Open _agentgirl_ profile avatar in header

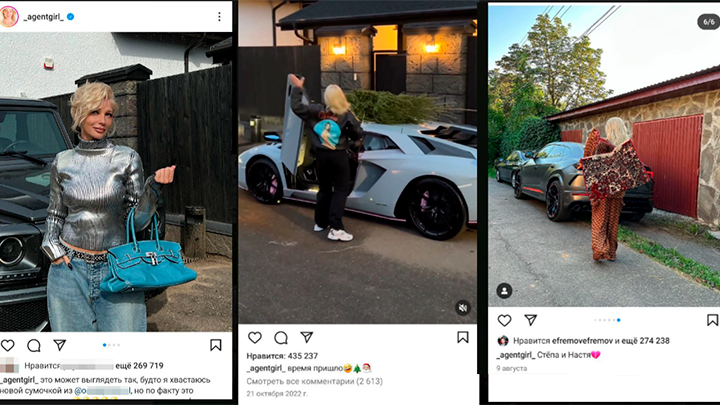tap(9, 17)
